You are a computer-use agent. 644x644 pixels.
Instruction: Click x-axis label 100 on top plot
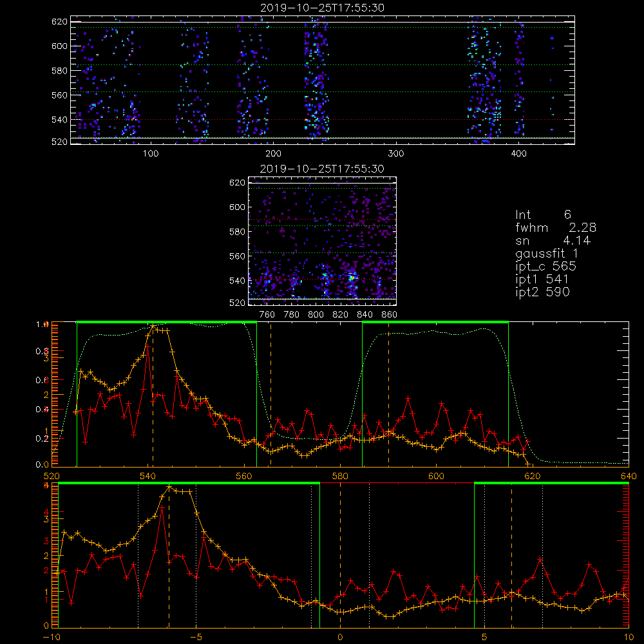(151, 154)
